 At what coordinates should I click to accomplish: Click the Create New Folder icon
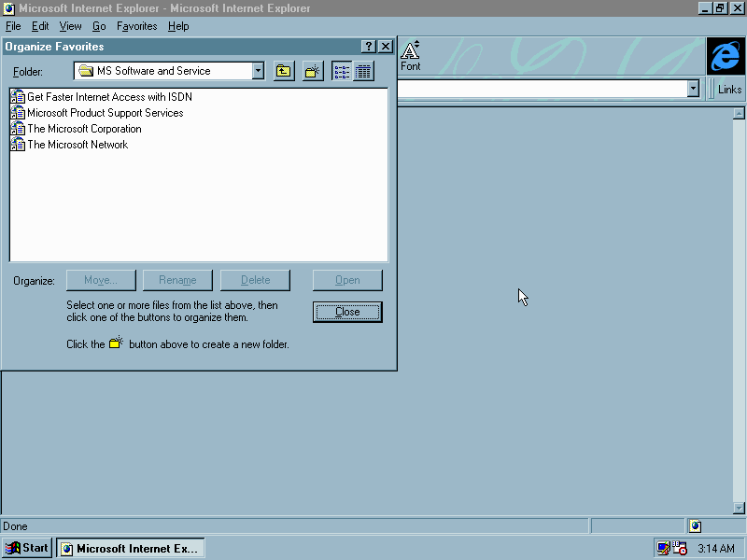[313, 71]
